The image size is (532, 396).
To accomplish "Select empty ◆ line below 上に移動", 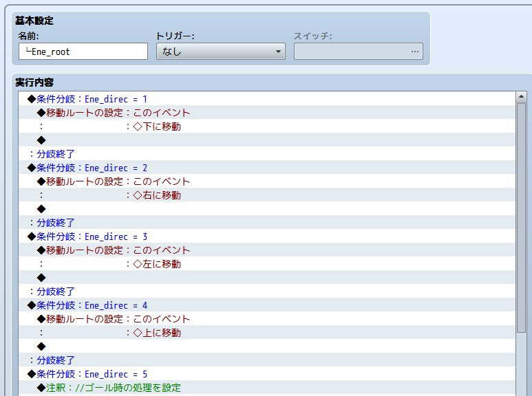I will click(x=267, y=346).
